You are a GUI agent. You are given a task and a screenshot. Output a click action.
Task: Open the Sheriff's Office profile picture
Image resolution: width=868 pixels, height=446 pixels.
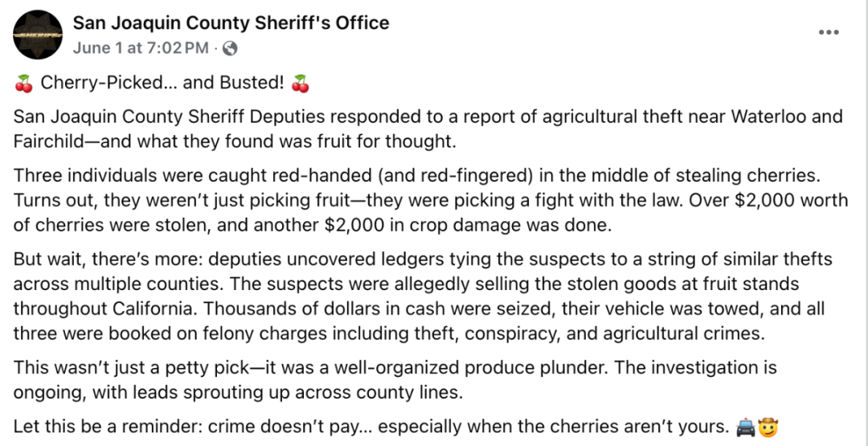click(x=38, y=35)
